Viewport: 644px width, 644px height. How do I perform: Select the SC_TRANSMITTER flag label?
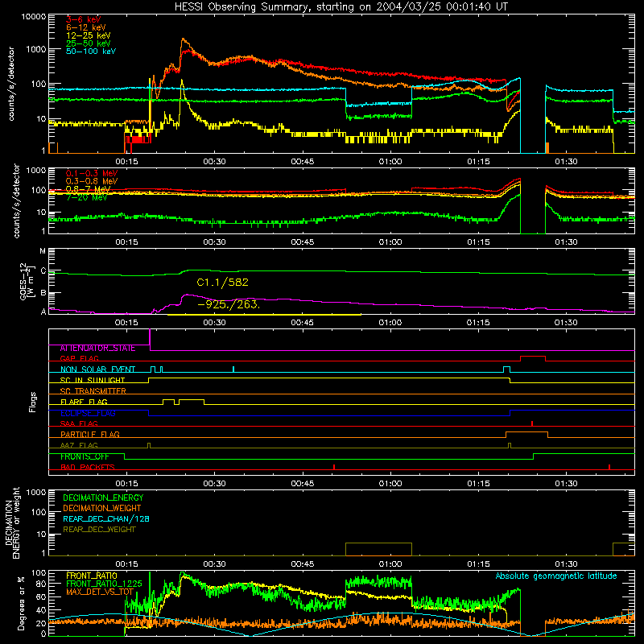(93, 390)
